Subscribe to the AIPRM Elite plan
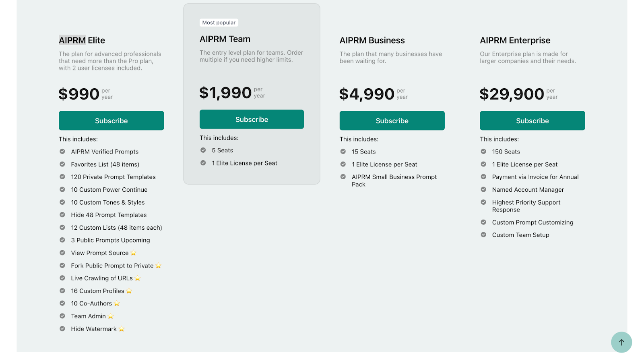Image resolution: width=644 pixels, height=359 pixels. pos(111,120)
